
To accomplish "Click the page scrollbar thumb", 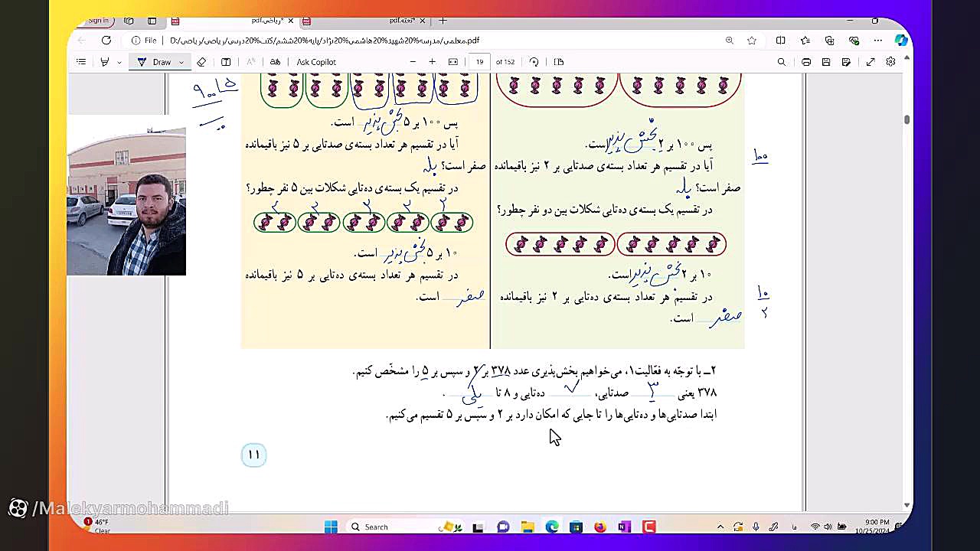I will coord(907,119).
